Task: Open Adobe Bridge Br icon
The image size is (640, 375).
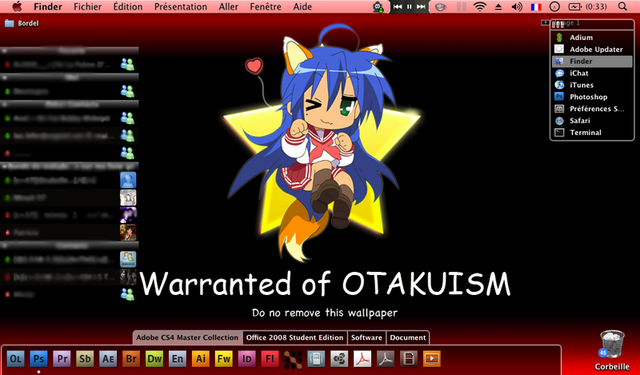Action: [131, 359]
